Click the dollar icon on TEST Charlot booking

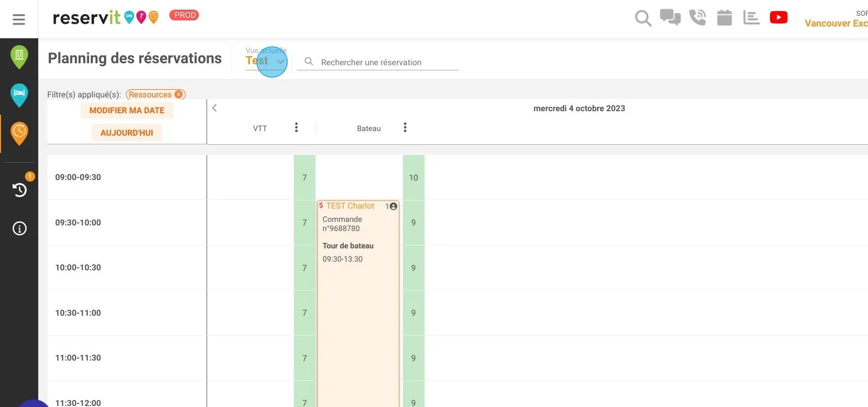[x=321, y=206]
